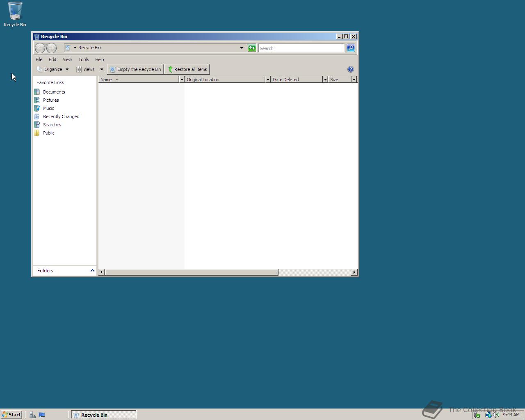Sort by the Size column header
The height and width of the screenshot is (420, 525).
[340, 80]
